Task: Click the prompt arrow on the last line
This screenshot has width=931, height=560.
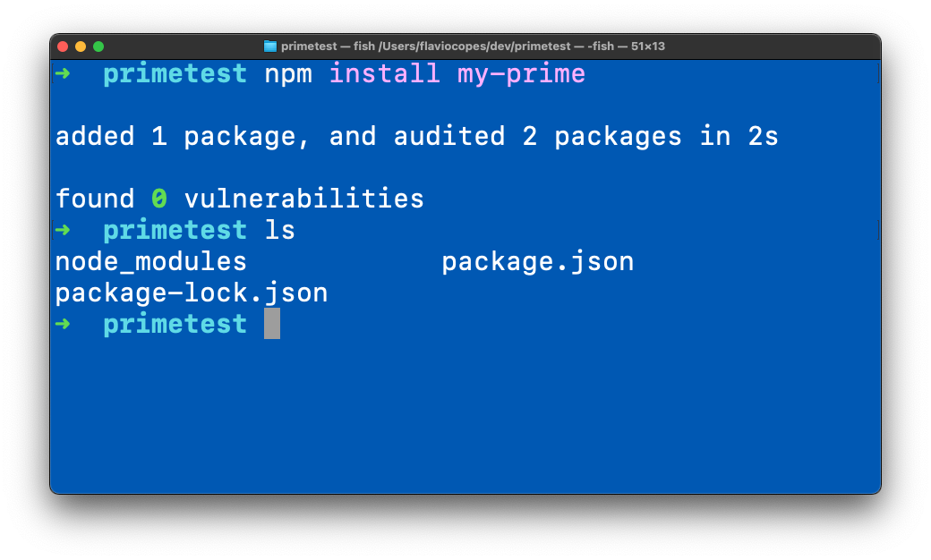Action: (x=62, y=324)
